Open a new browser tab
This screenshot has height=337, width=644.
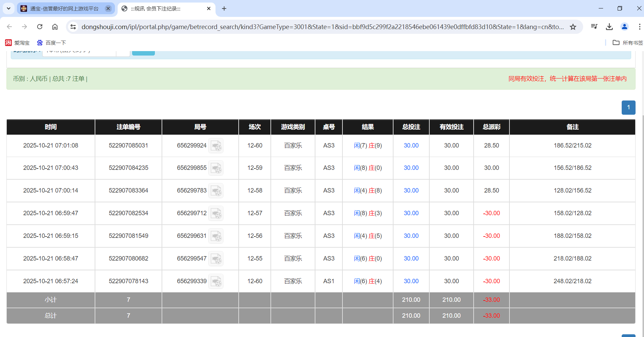point(224,8)
